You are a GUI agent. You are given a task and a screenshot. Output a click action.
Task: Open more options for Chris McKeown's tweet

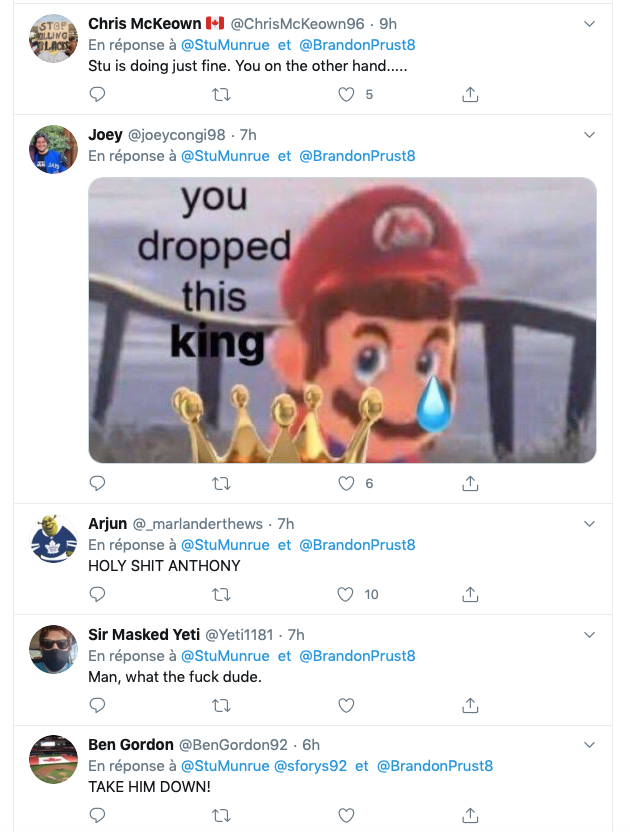click(589, 23)
